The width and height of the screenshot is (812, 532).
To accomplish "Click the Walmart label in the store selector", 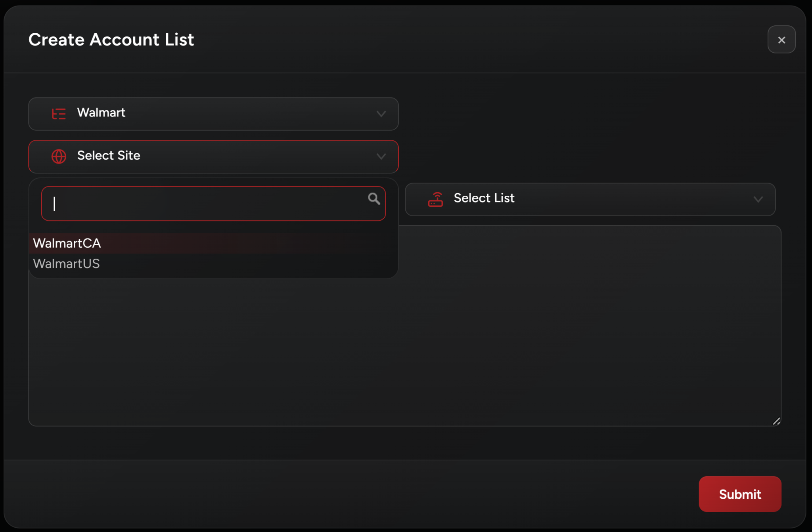I will tap(101, 113).
